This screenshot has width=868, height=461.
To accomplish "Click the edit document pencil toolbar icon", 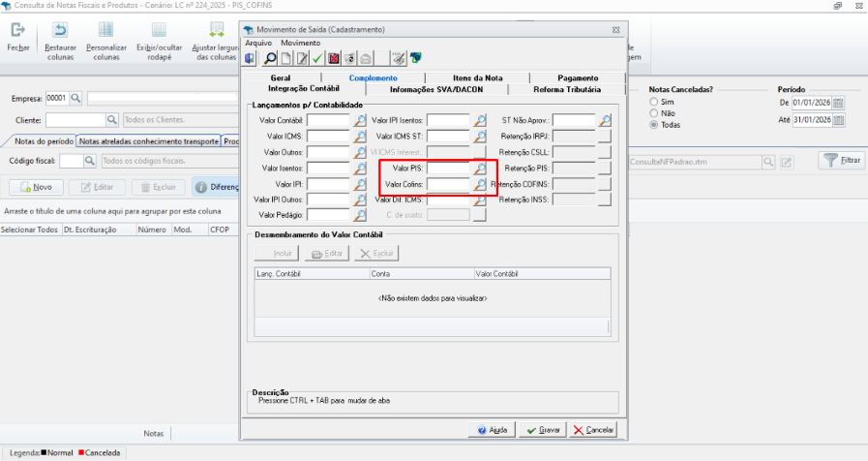I will 302,58.
